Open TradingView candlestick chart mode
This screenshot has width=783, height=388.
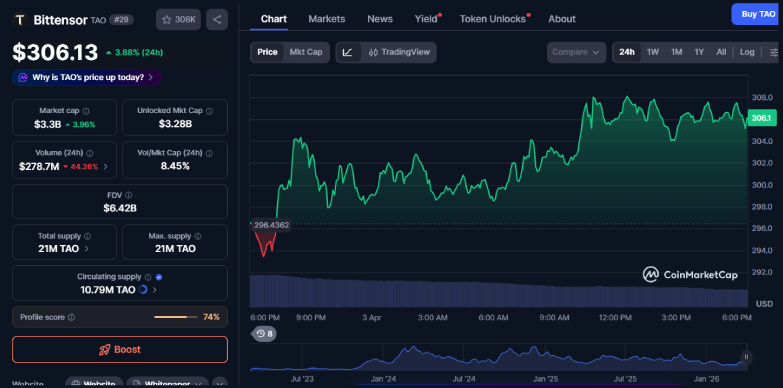[x=398, y=52]
